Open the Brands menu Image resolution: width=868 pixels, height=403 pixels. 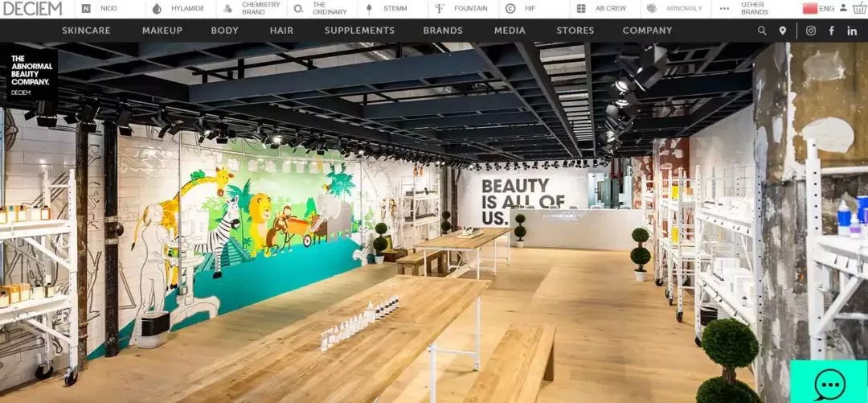point(443,31)
